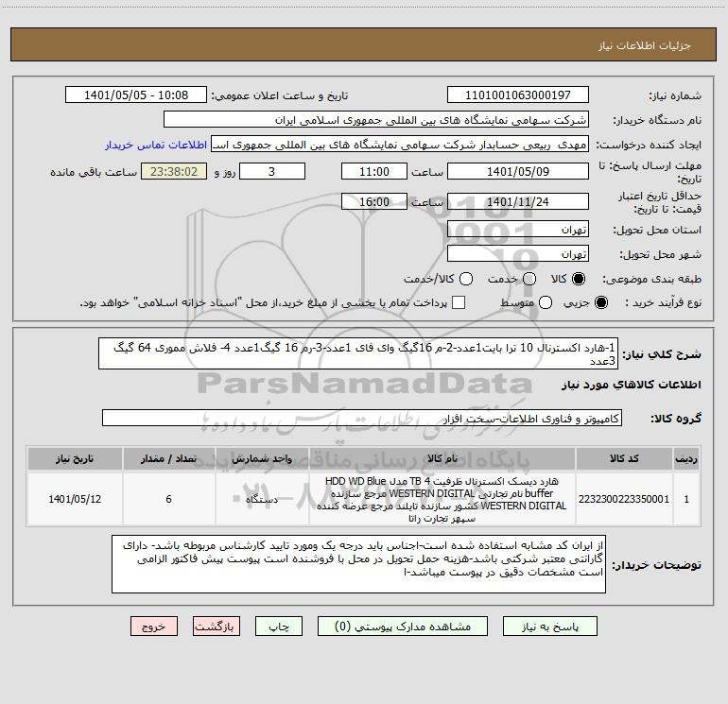Click the اطلاعات کالاهای مورد نیاز heading
This screenshot has width=728, height=704.
click(x=631, y=385)
